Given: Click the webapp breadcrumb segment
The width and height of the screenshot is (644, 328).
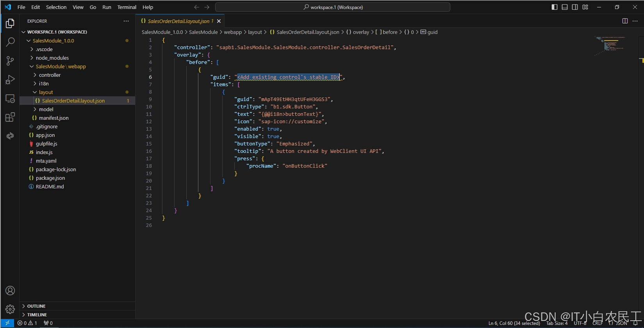Looking at the screenshot, I should tap(233, 32).
